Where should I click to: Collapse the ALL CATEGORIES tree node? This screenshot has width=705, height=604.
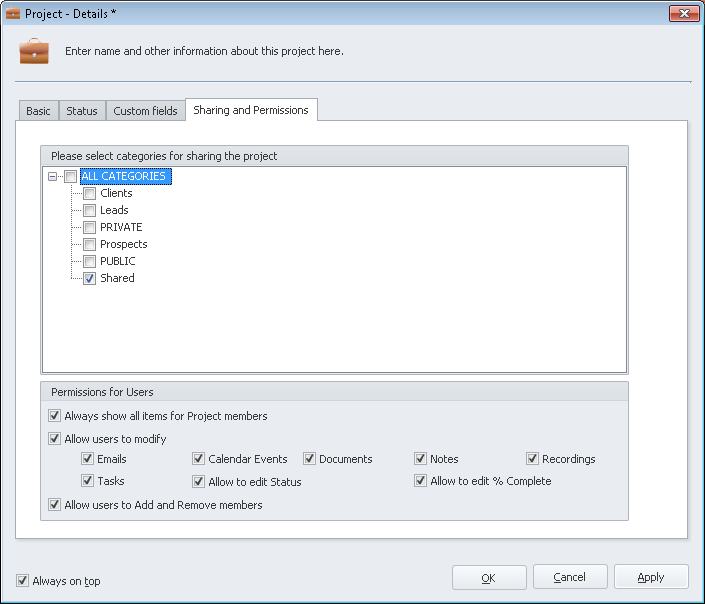52,177
